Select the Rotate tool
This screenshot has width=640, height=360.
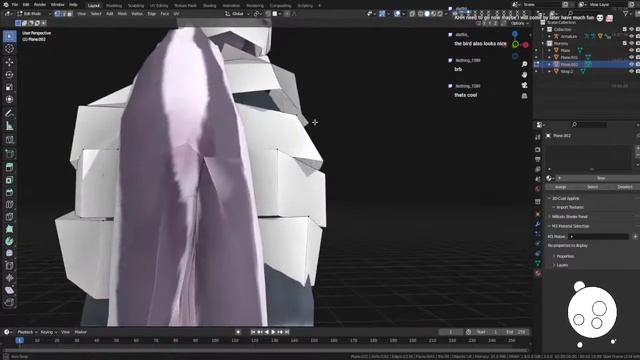(9, 75)
